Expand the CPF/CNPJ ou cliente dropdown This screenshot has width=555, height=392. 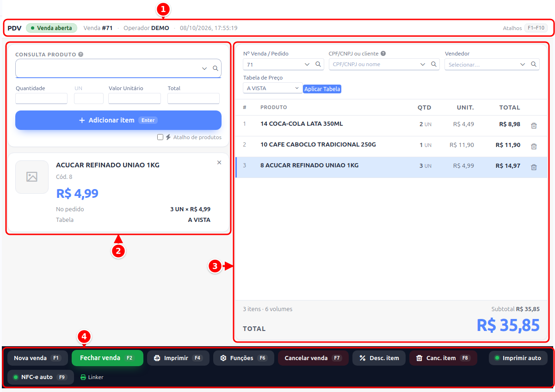(423, 64)
